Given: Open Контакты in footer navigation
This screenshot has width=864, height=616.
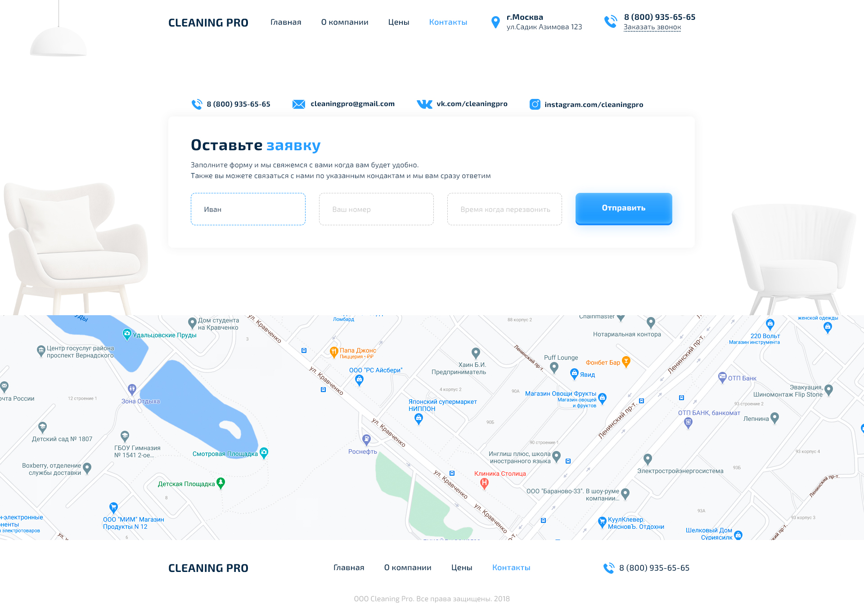Looking at the screenshot, I should tap(511, 568).
